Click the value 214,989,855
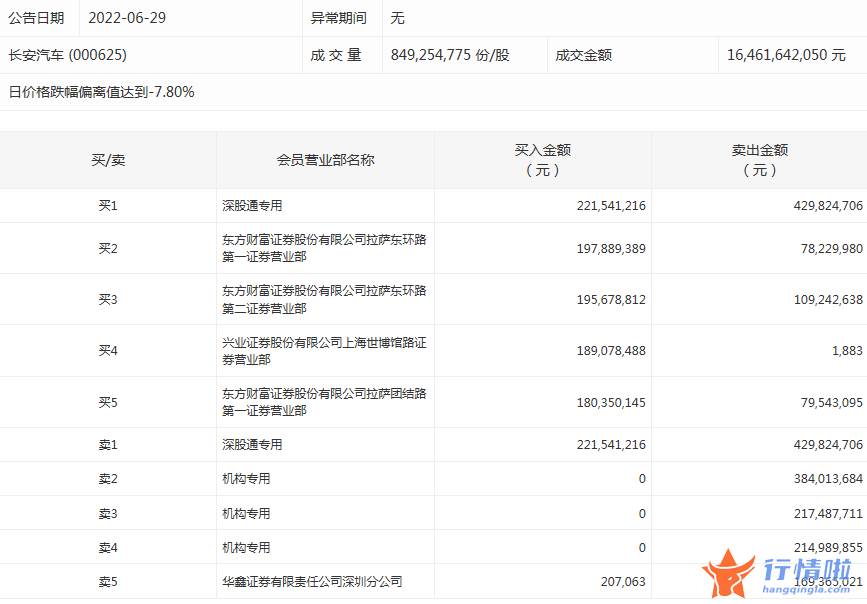The image size is (867, 604). pyautogui.click(x=828, y=548)
